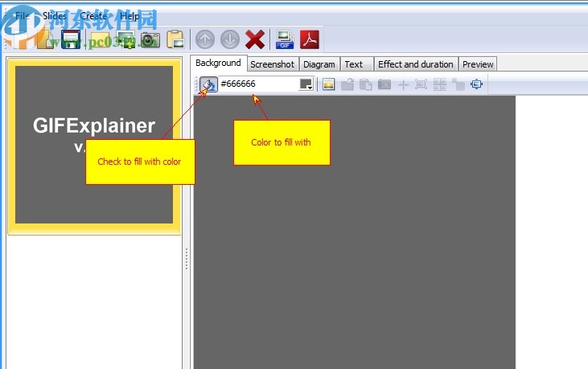Open the Create menu

[93, 16]
